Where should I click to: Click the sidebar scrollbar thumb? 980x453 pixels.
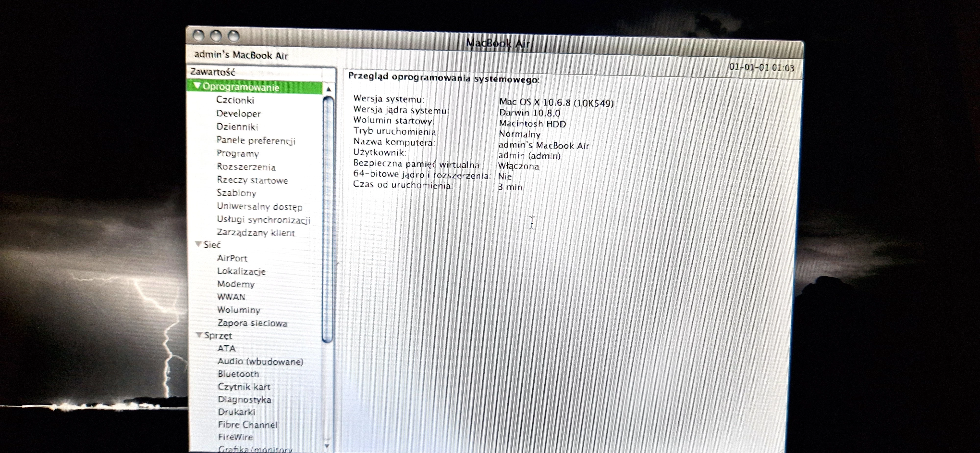pos(328,220)
